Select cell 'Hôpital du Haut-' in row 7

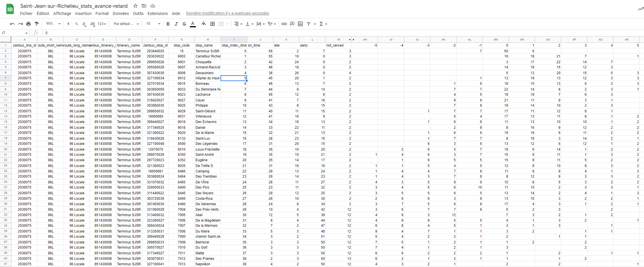click(x=208, y=78)
